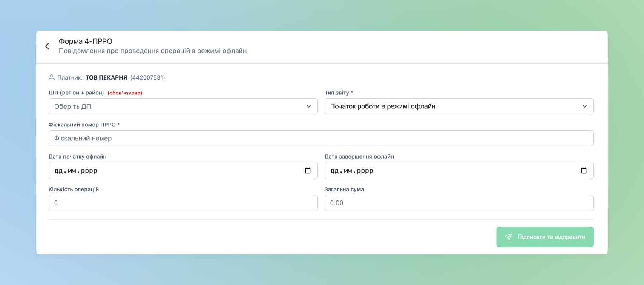Select the year segment of Дата завершення офлайн
The width and height of the screenshot is (644, 285).
[365, 171]
